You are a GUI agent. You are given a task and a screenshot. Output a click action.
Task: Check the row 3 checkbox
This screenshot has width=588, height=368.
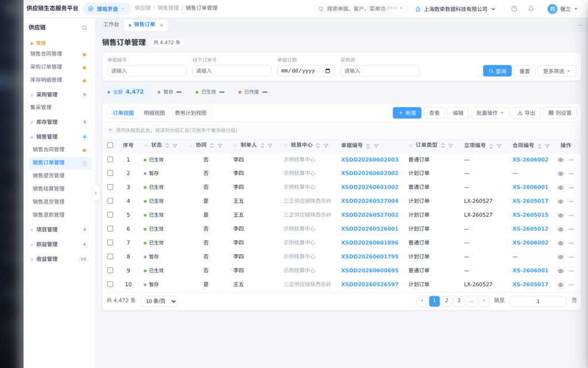(x=110, y=187)
